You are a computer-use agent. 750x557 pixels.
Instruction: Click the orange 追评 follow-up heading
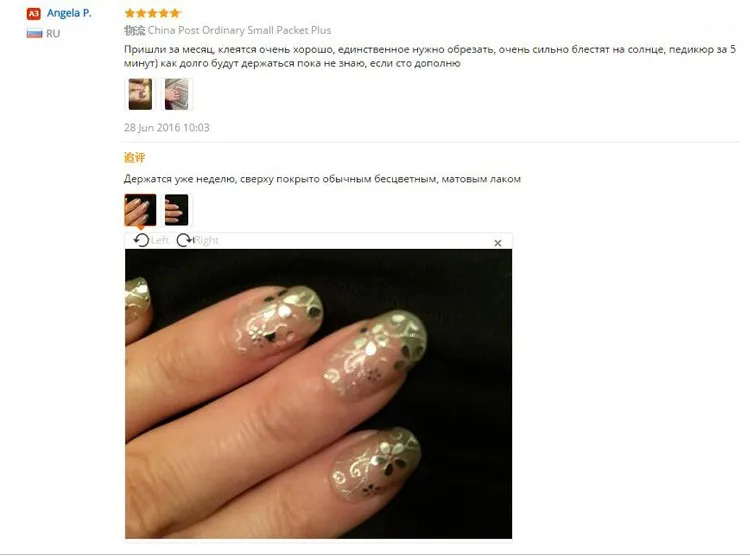click(134, 157)
